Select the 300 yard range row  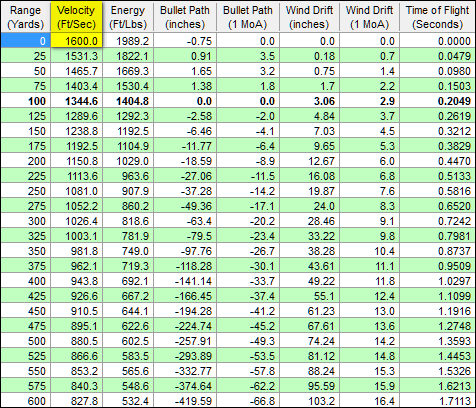point(238,221)
